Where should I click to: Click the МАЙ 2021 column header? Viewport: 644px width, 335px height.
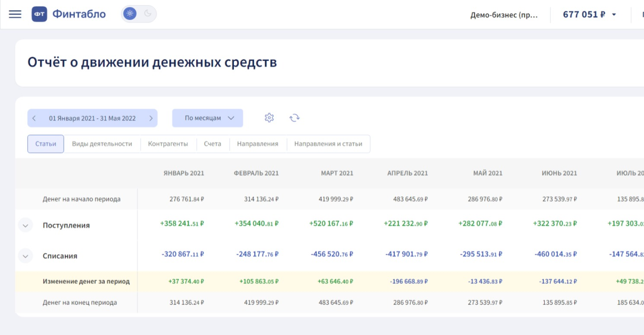click(488, 173)
